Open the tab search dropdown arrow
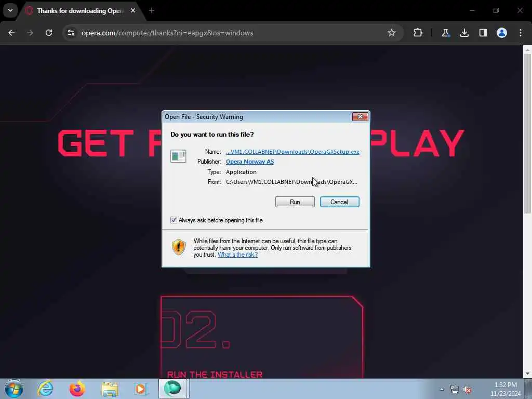Viewport: 532px width, 399px height. (10, 10)
